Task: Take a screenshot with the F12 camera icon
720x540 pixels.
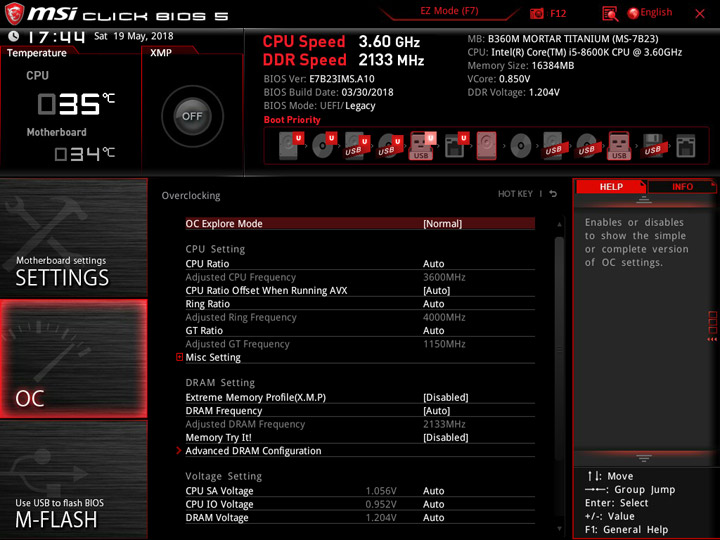Action: click(536, 14)
